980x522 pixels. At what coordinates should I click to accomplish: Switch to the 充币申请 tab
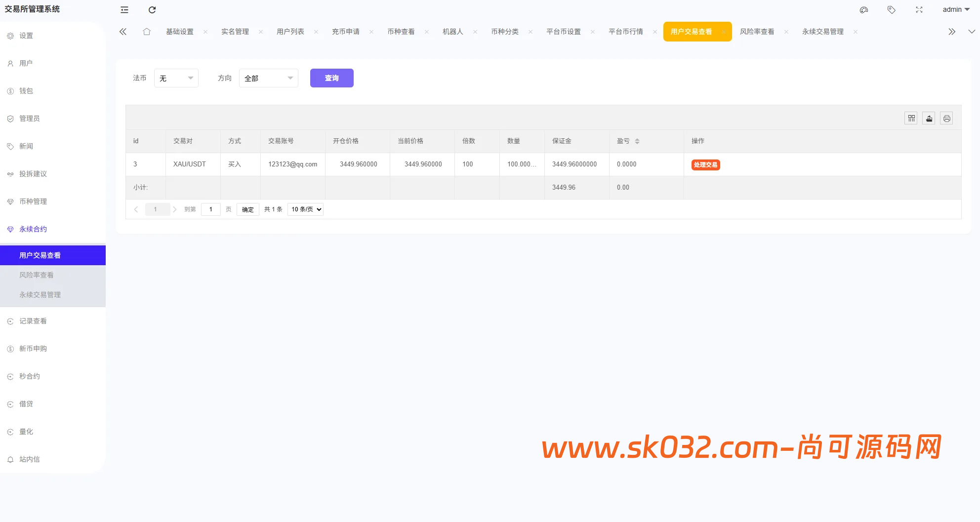point(346,32)
